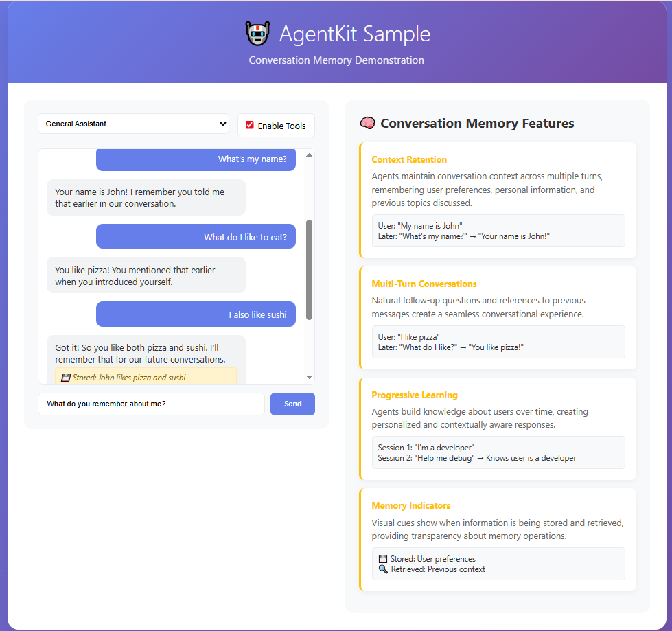The width and height of the screenshot is (672, 631).
Task: Click the brain icon beside Conversation Memory Features
Action: coord(367,124)
